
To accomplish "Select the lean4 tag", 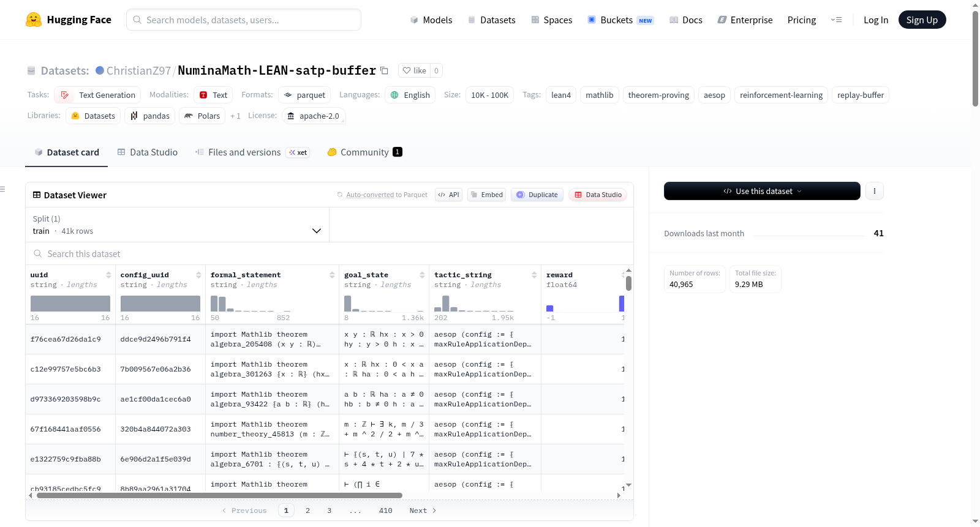I will pyautogui.click(x=561, y=95).
